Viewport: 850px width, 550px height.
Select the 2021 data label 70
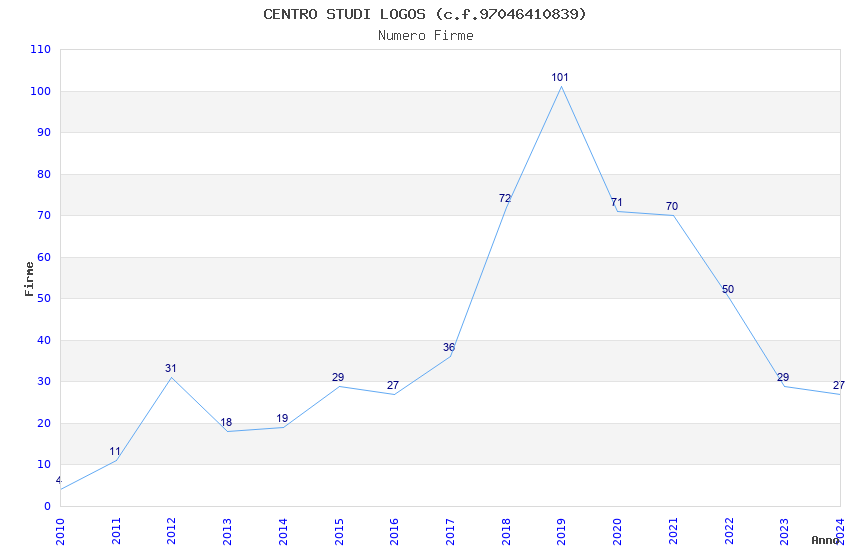point(672,206)
